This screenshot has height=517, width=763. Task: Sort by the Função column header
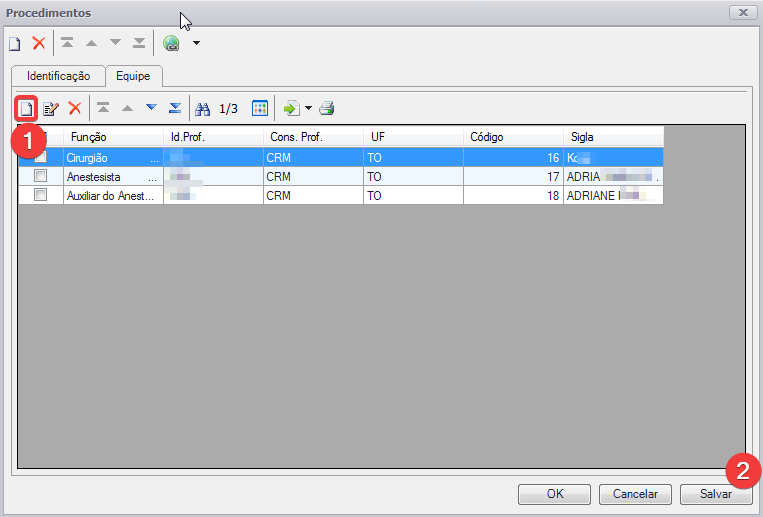click(113, 137)
